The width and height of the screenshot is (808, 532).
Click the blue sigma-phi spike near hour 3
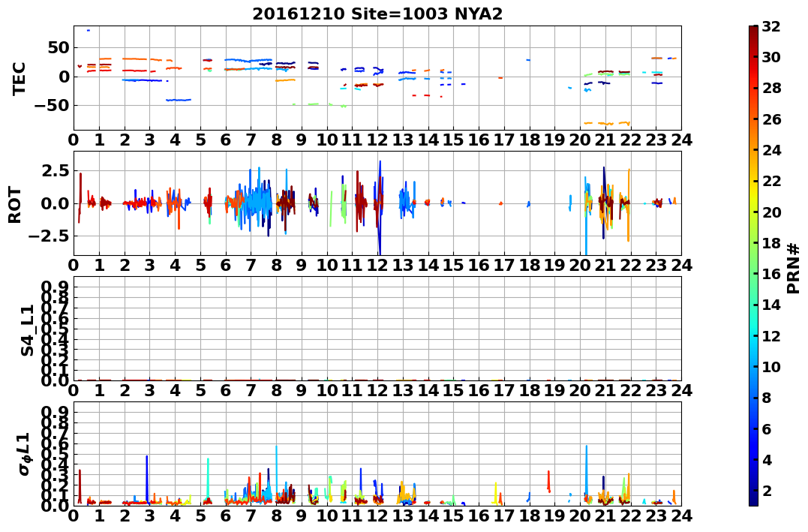[x=147, y=479]
